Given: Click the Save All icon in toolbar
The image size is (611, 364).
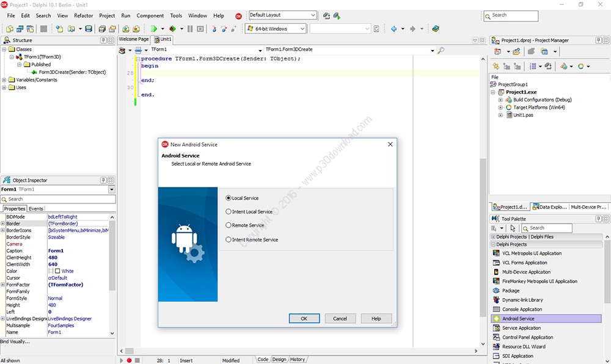Looking at the screenshot, I should (101, 29).
